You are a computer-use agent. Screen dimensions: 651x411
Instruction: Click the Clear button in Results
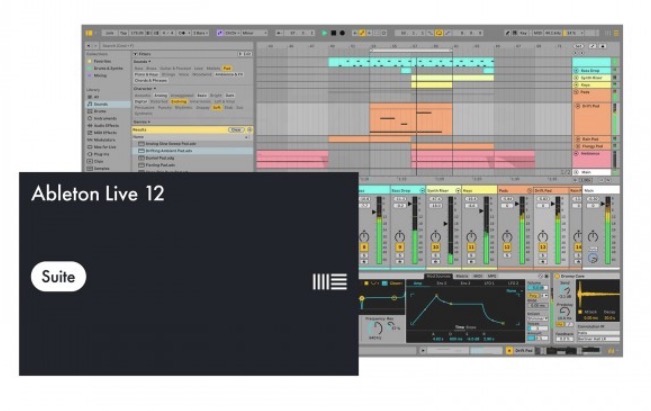pos(236,130)
